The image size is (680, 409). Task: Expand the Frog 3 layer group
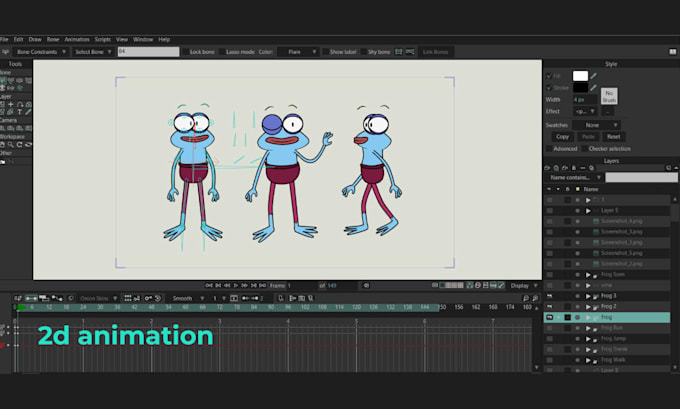point(588,296)
